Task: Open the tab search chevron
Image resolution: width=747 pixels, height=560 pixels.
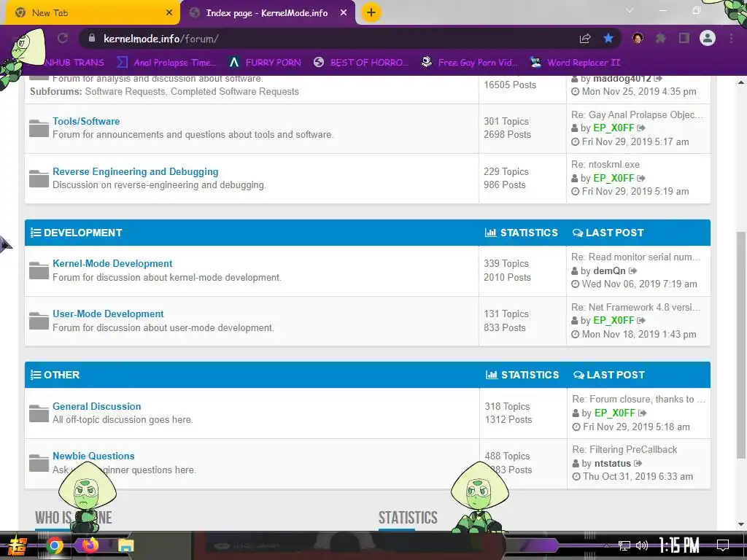Action: pyautogui.click(x=630, y=10)
